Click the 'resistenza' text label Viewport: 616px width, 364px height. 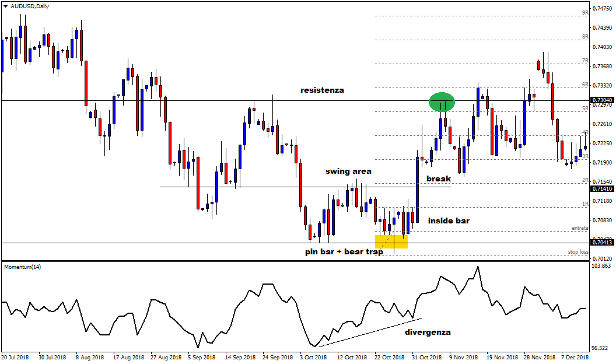322,90
